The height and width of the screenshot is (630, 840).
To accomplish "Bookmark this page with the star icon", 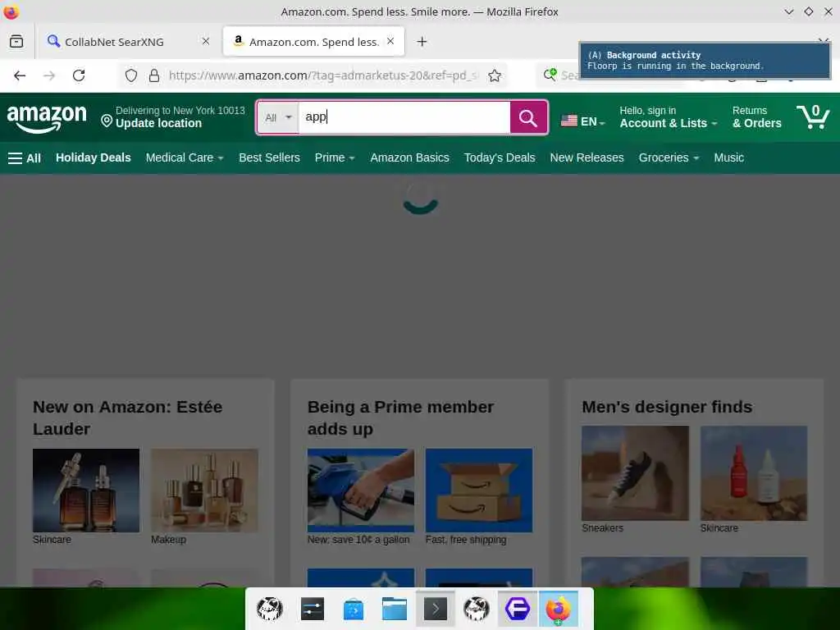I will (x=495, y=75).
